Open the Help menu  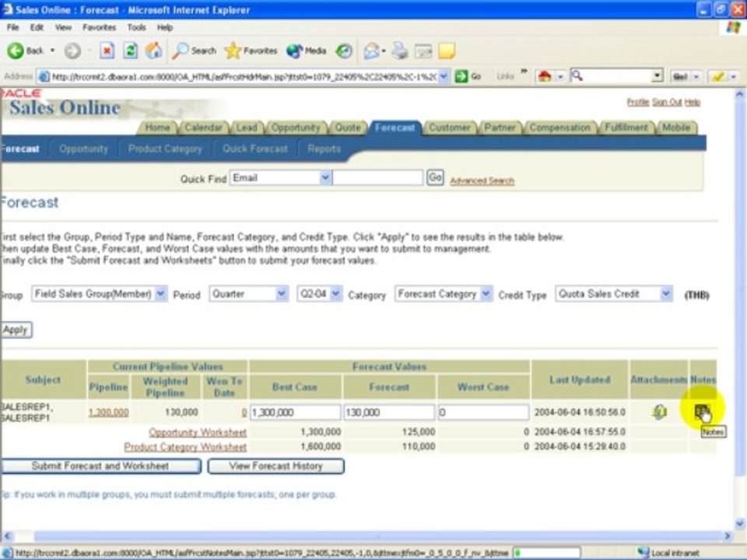click(165, 28)
